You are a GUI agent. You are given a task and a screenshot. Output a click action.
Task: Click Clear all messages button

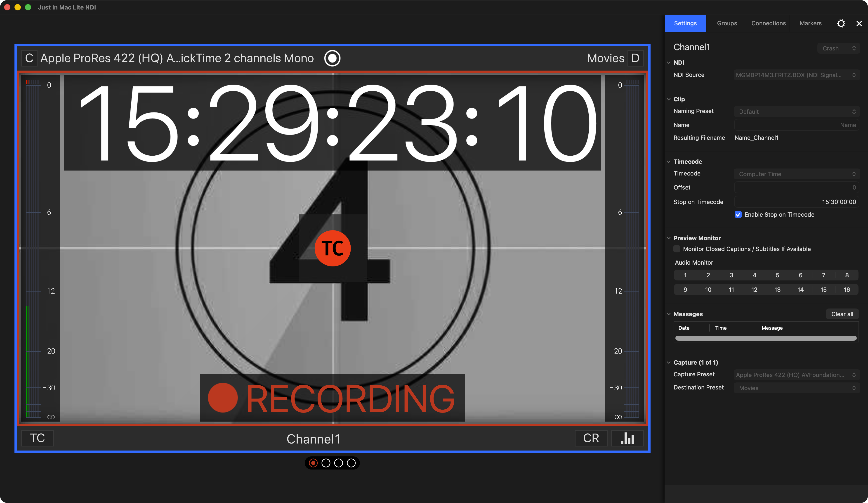tap(842, 314)
